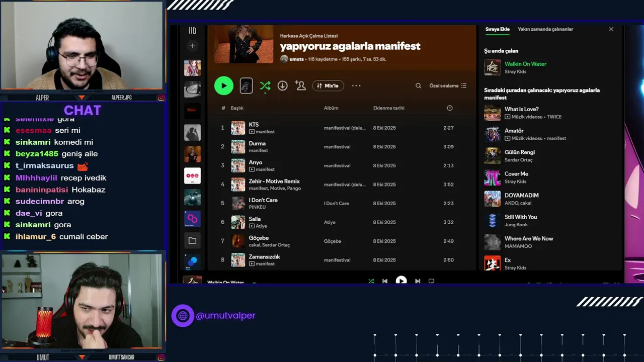The image size is (644, 362).
Task: Open search within the playlist
Action: [x=418, y=85]
